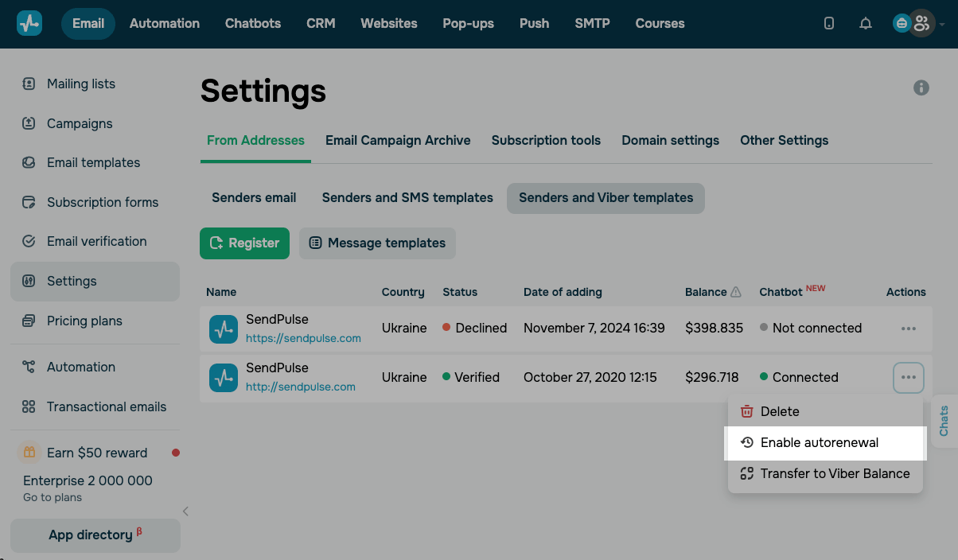Click the Not connected chatbot status
This screenshot has height=560, width=958.
tap(811, 329)
